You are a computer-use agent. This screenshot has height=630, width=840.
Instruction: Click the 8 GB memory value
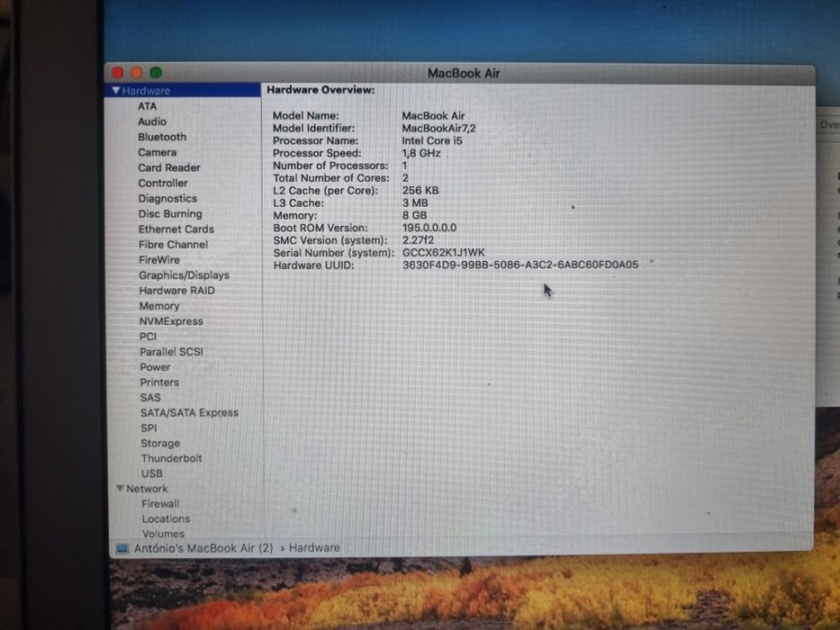tap(415, 215)
